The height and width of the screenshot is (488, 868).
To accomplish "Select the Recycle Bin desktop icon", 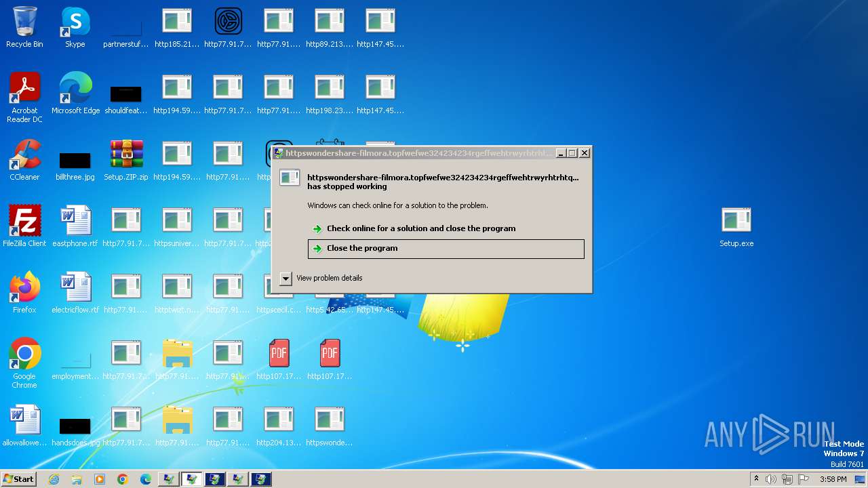I will tap(24, 28).
